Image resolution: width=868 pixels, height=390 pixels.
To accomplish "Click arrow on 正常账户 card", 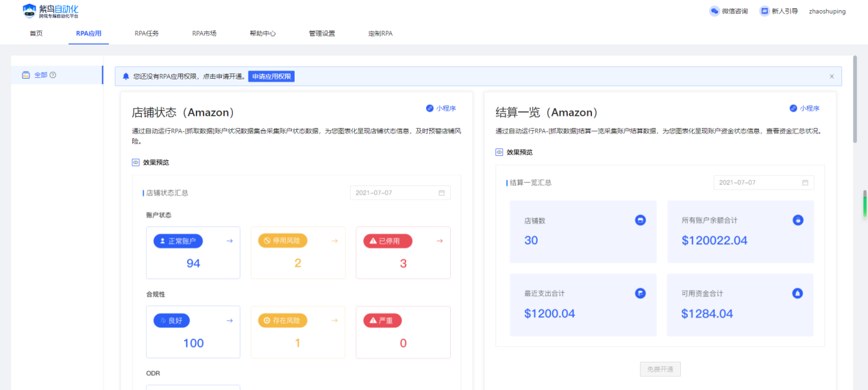I will (x=230, y=241).
